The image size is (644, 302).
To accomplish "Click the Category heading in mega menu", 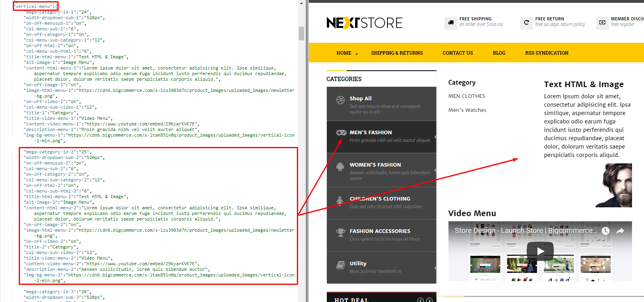I will pos(462,83).
